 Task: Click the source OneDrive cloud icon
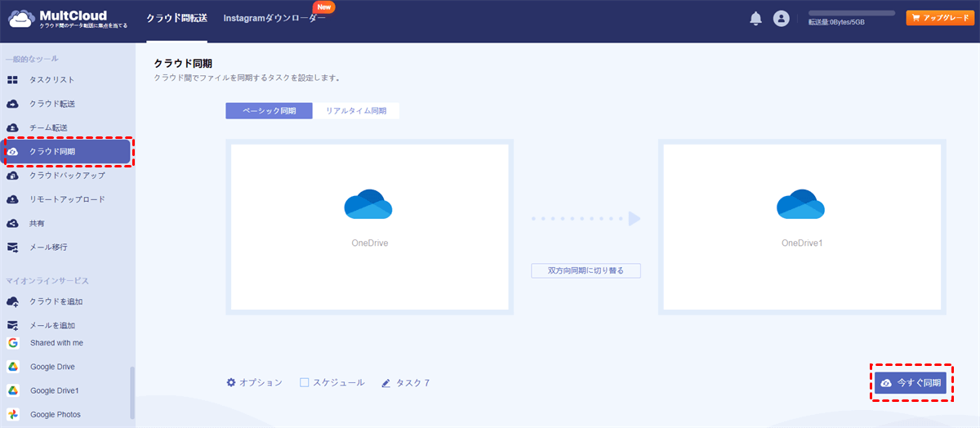pyautogui.click(x=368, y=204)
